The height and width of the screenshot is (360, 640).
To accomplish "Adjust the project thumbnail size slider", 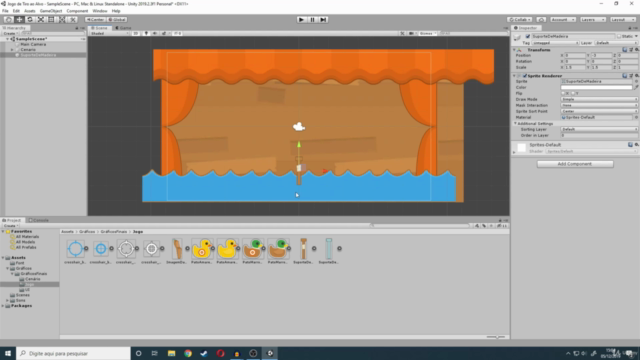I will 496,337.
